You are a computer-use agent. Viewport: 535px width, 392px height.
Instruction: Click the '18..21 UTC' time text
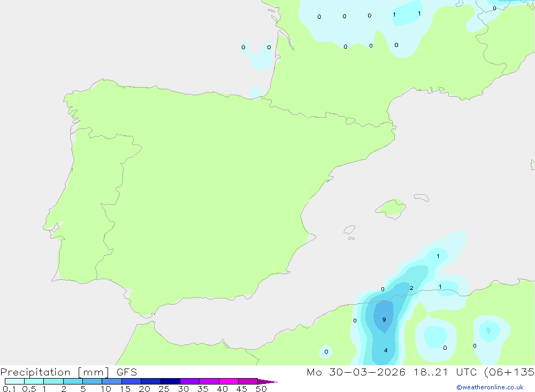coord(445,372)
